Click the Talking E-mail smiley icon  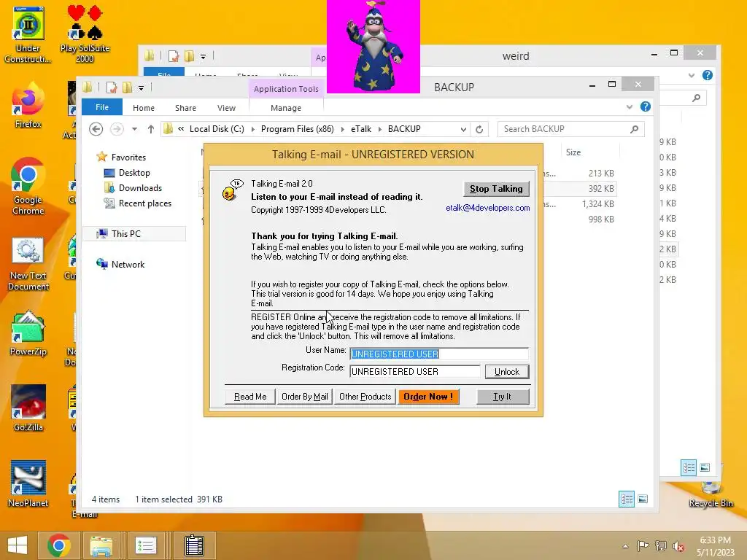click(232, 190)
